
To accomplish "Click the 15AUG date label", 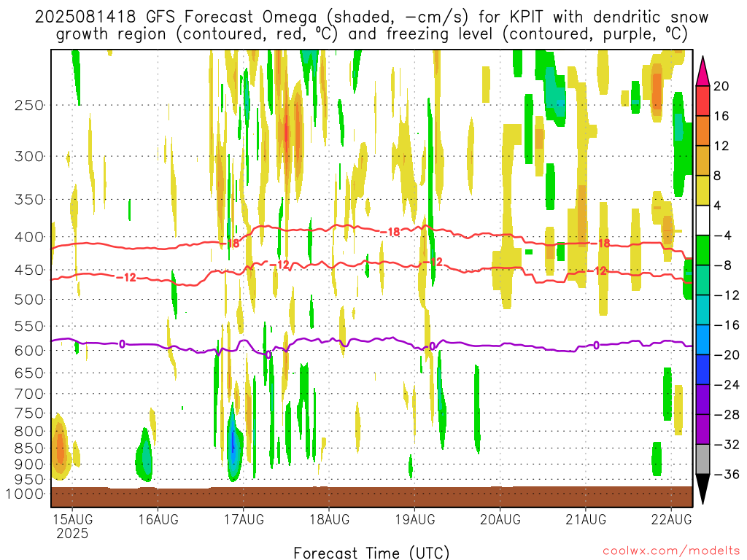I will (72, 519).
